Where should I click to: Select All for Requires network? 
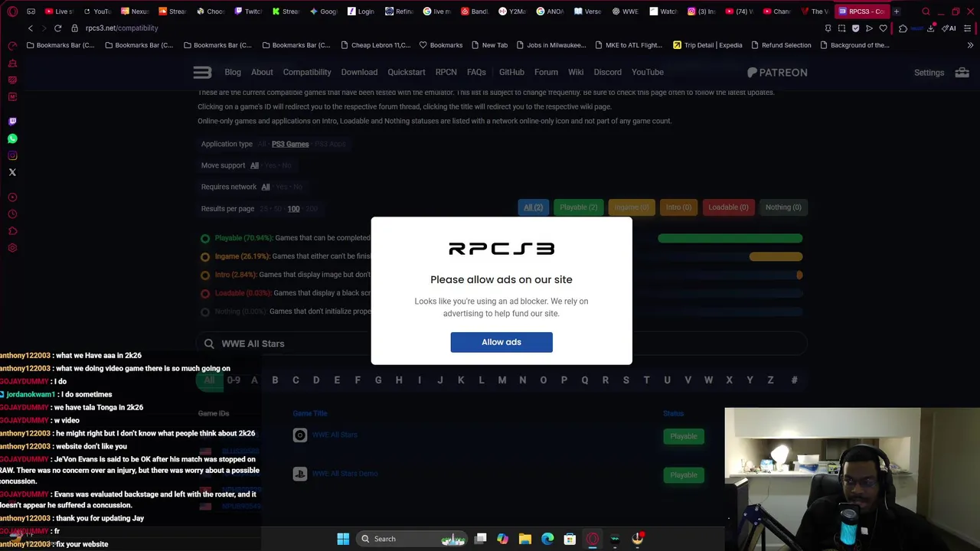click(266, 187)
